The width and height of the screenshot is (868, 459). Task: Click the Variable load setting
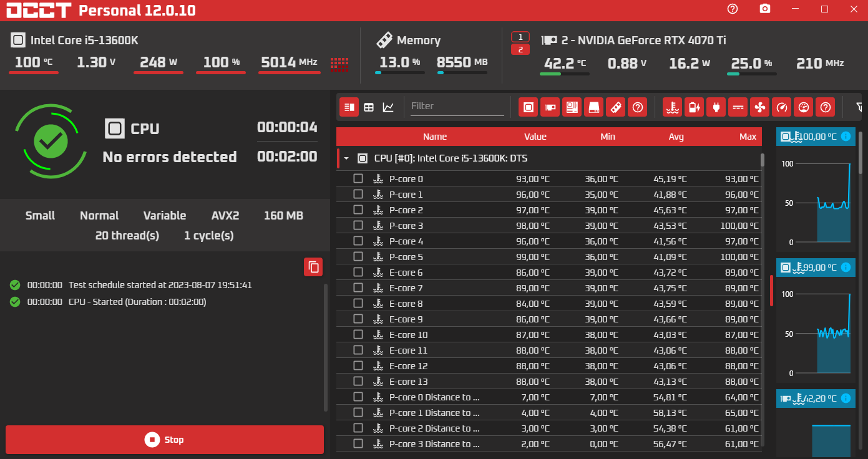(x=165, y=216)
